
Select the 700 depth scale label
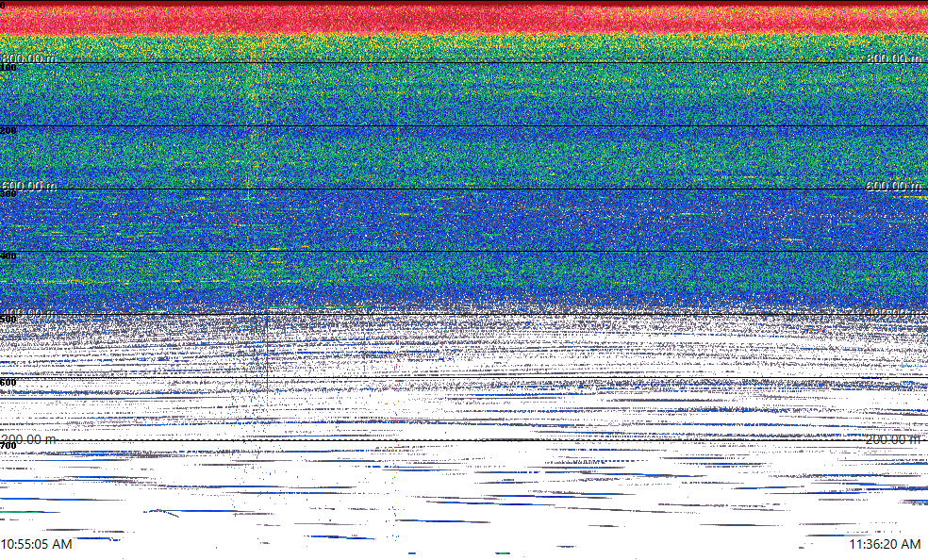click(x=8, y=445)
